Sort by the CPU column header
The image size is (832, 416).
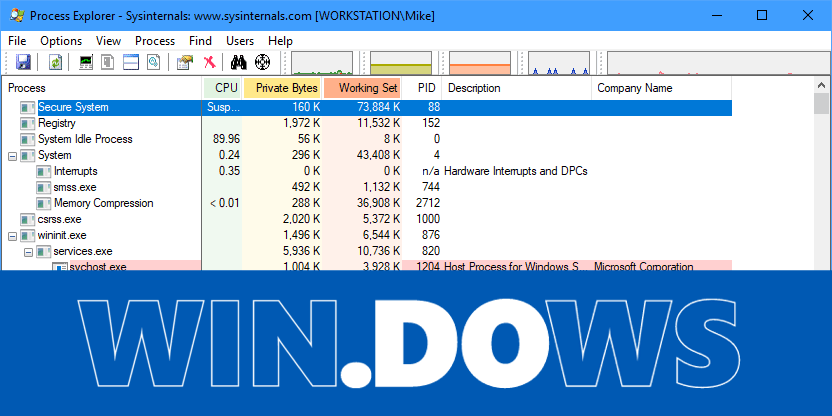[222, 88]
